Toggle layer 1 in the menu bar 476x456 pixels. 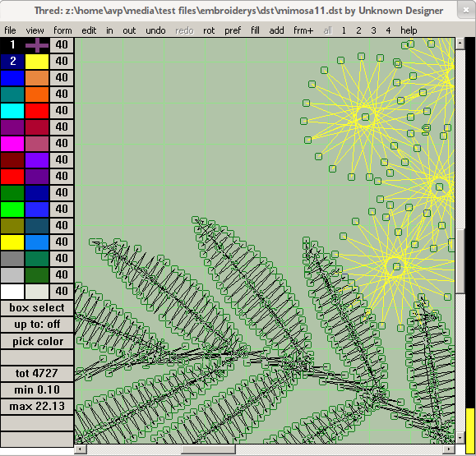tap(344, 30)
